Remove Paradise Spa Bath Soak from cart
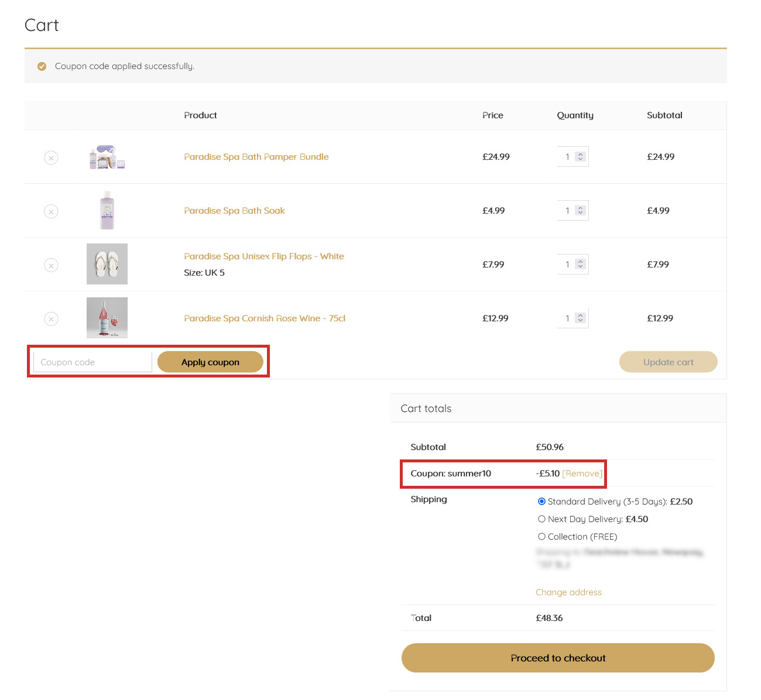Image resolution: width=761 pixels, height=700 pixels. coord(52,211)
